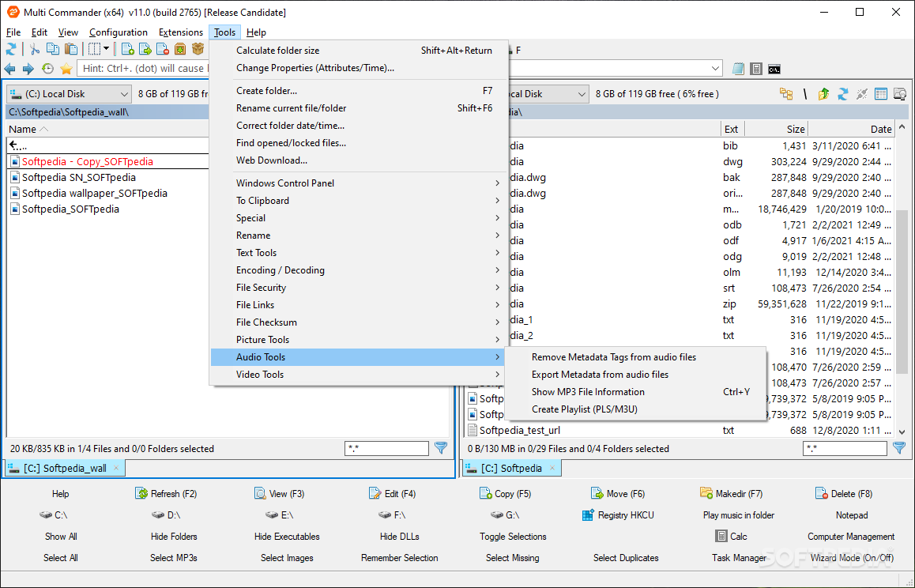Screen dimensions: 915x588
Task: Click the Copy files toolbar icon
Action: (52, 49)
